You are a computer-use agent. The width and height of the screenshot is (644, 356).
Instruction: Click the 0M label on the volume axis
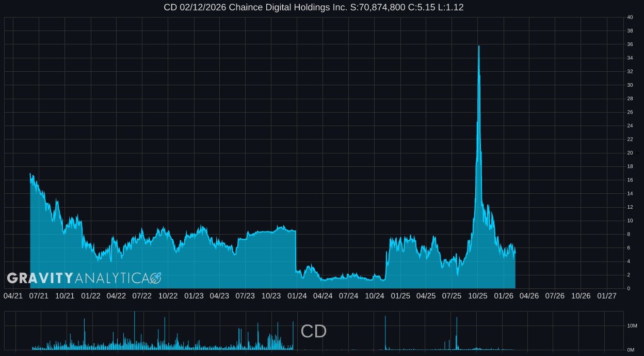pyautogui.click(x=631, y=350)
